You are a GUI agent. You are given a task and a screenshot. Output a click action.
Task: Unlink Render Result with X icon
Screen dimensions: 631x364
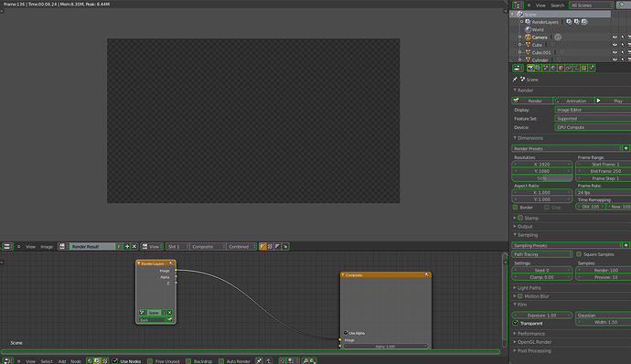pos(134,246)
